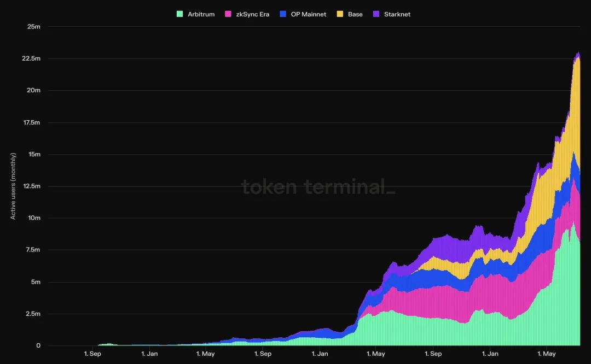Click the 12.5m y-axis tick label
The height and width of the screenshot is (364, 591).
(x=32, y=186)
